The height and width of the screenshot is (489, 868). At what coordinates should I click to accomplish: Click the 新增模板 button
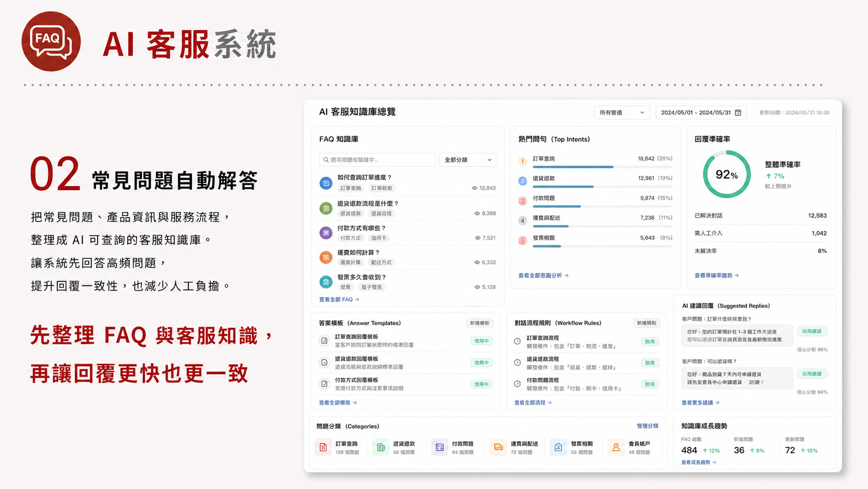(480, 323)
